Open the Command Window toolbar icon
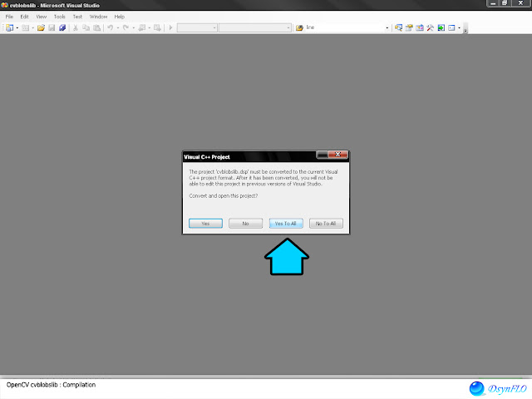 tap(451, 27)
